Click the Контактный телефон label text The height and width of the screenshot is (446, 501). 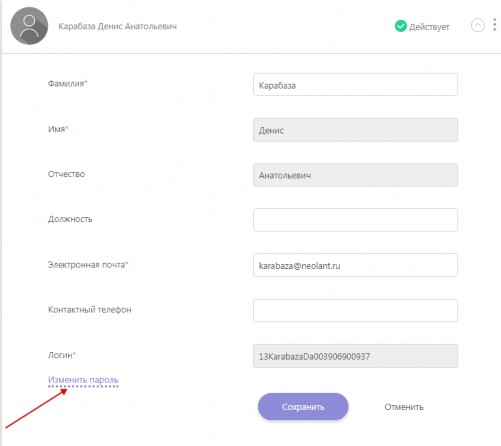pos(90,310)
